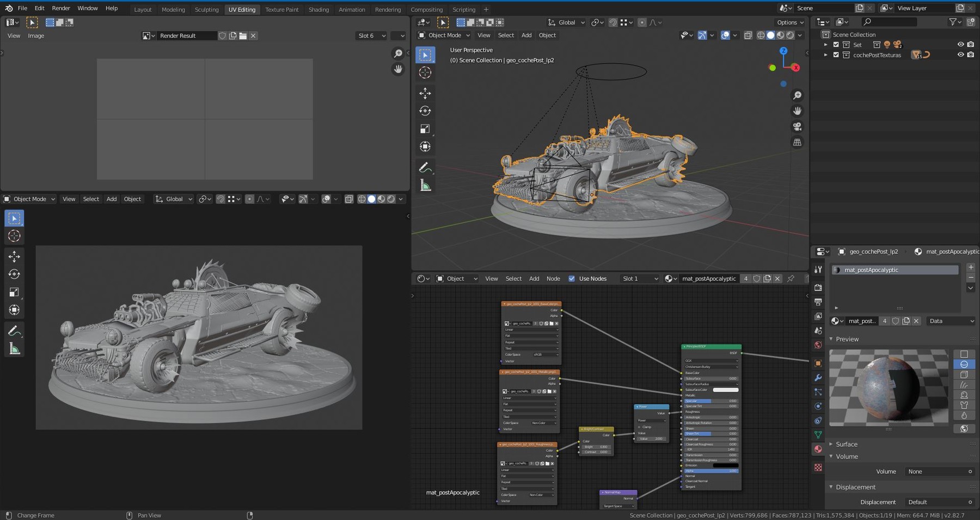Switch to the Texture properties checkerboard icon

pyautogui.click(x=818, y=467)
